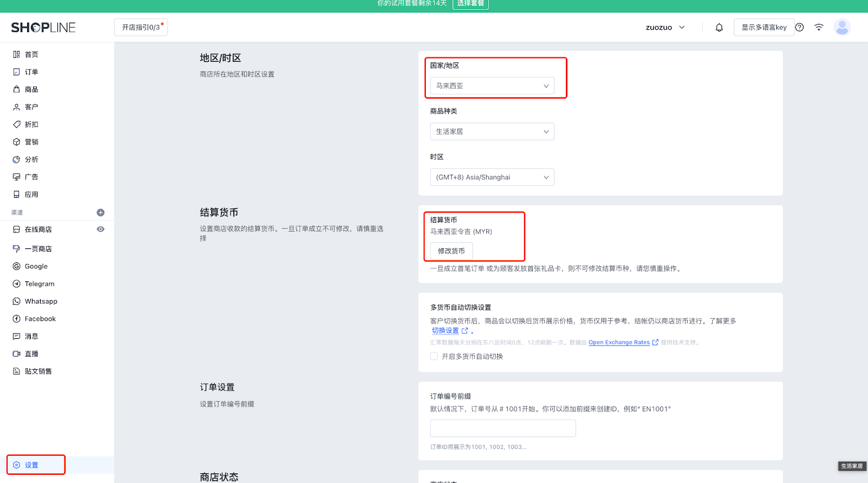
Task: Open notifications bell icon
Action: (719, 27)
